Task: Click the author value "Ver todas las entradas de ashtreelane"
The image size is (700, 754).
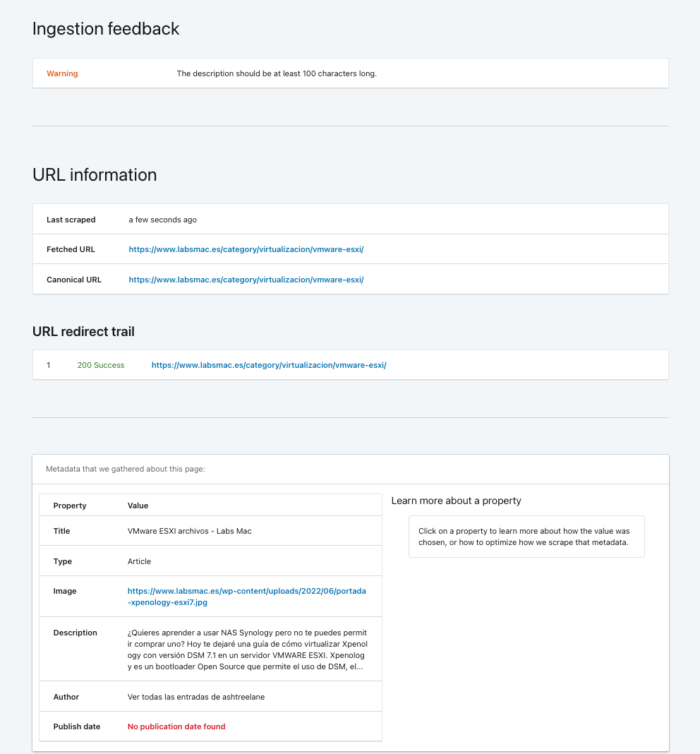Action: pos(196,697)
